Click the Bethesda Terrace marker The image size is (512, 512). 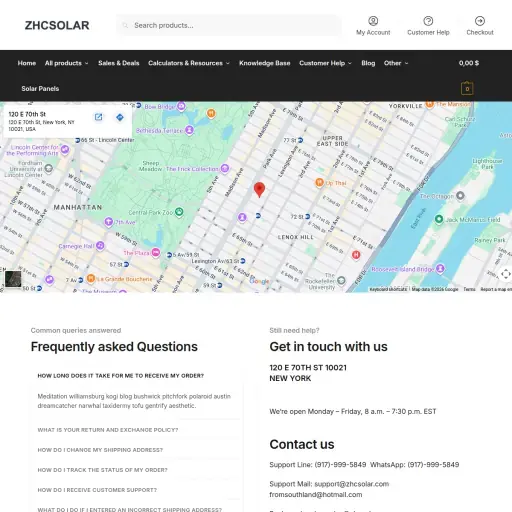(x=189, y=130)
